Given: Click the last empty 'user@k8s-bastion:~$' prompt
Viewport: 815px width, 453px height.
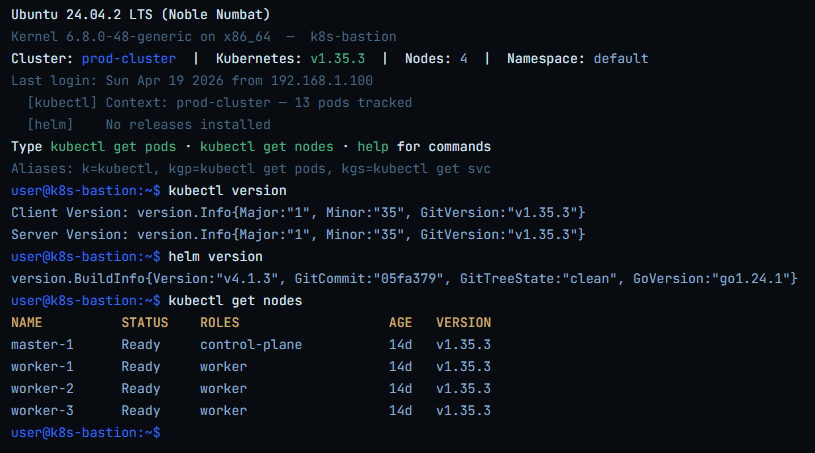Looking at the screenshot, I should [x=86, y=433].
